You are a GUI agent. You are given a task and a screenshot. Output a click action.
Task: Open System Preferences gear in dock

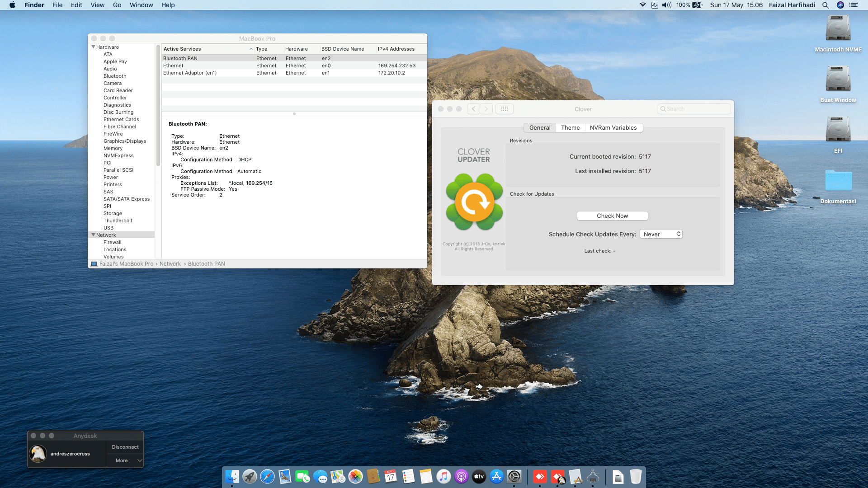[514, 476]
